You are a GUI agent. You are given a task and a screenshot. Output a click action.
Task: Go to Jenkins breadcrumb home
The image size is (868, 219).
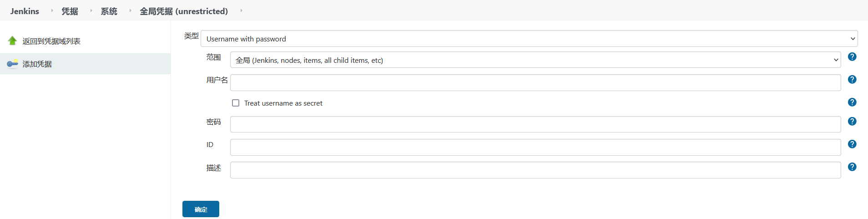tap(25, 11)
